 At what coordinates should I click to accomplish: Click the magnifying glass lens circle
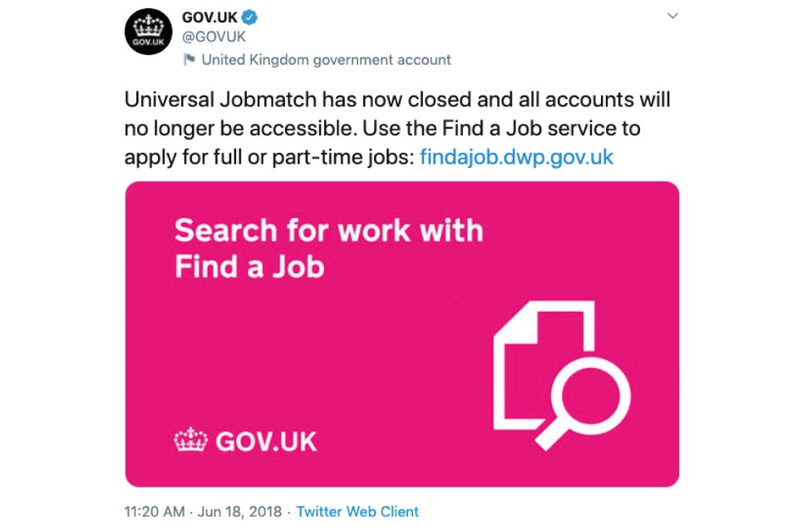click(x=590, y=396)
